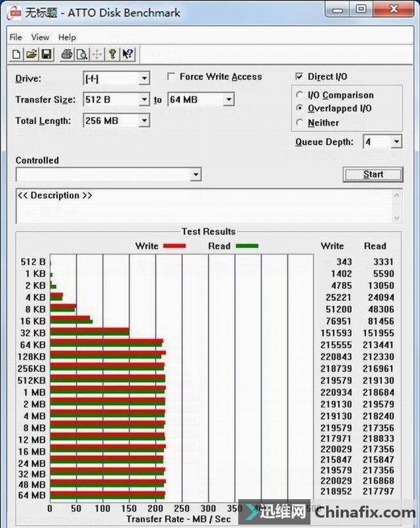
Task: Click the write value 343
Action: pos(344,262)
